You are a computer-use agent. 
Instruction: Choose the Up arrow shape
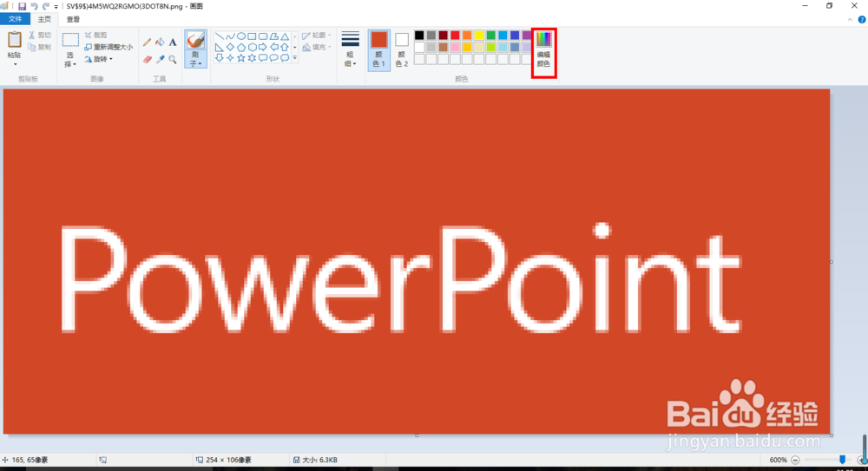(285, 47)
